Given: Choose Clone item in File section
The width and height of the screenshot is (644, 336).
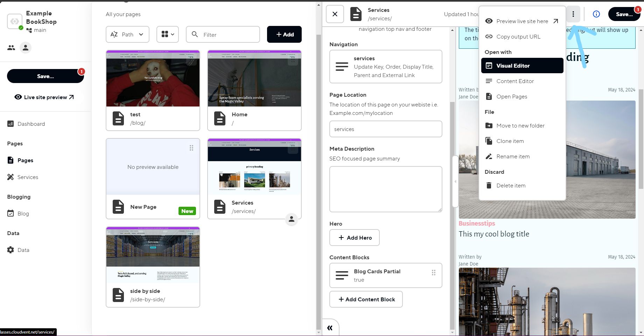Looking at the screenshot, I should pyautogui.click(x=510, y=141).
